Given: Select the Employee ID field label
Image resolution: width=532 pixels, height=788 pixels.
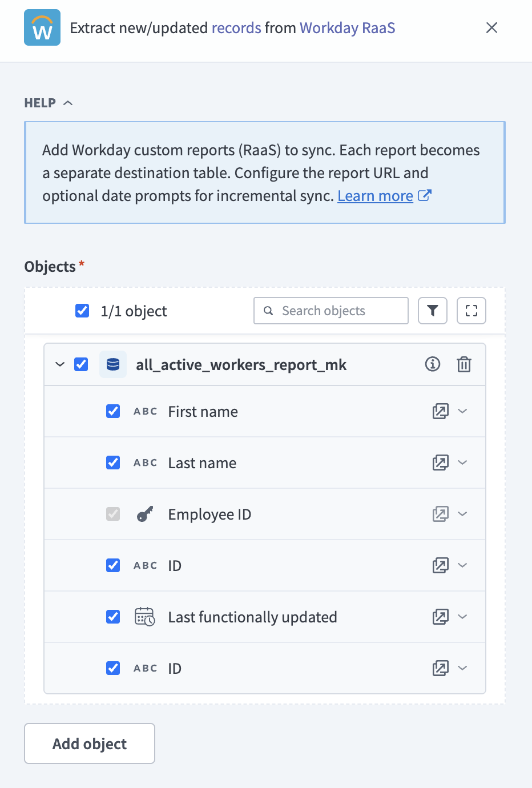Looking at the screenshot, I should [209, 514].
